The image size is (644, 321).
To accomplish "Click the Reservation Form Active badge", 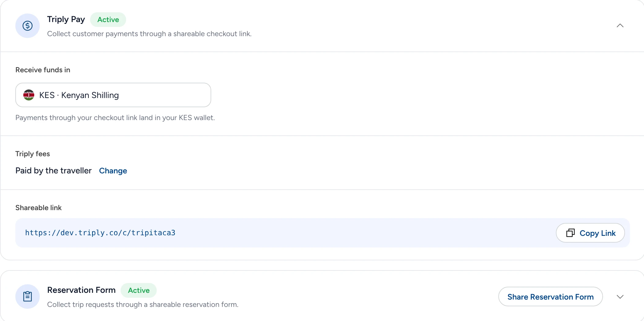I will [139, 290].
